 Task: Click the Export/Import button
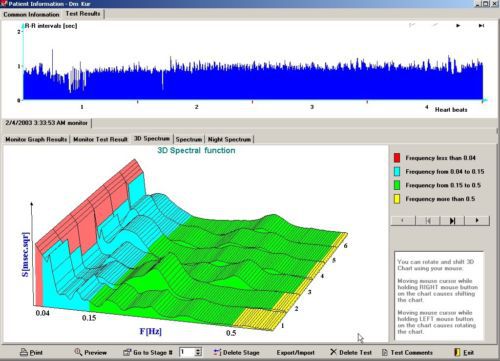click(x=295, y=352)
